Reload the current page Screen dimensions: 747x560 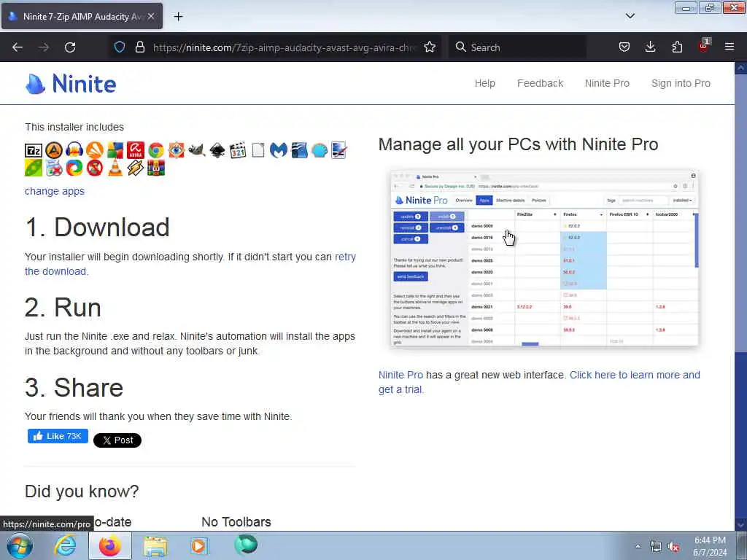point(70,47)
